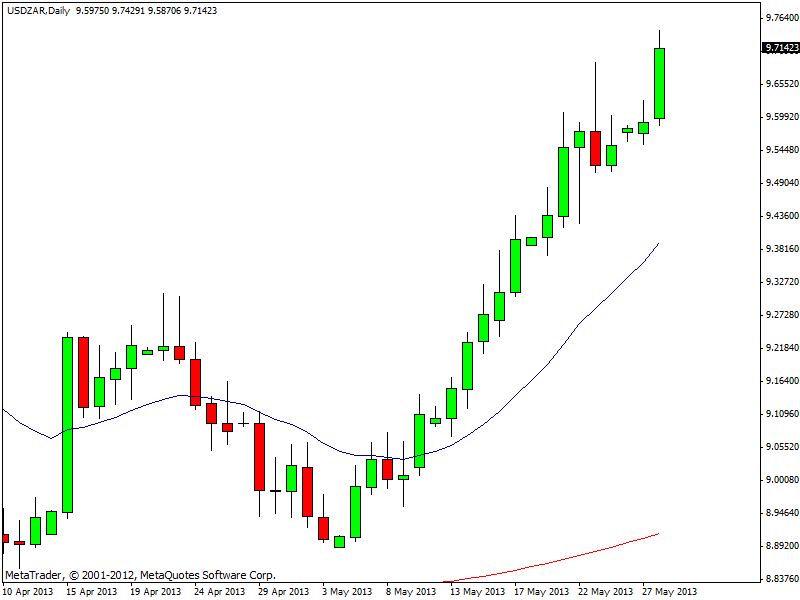Viewport: 800px width, 600px height.
Task: Click the 9.43600 price axis label
Action: (x=780, y=216)
